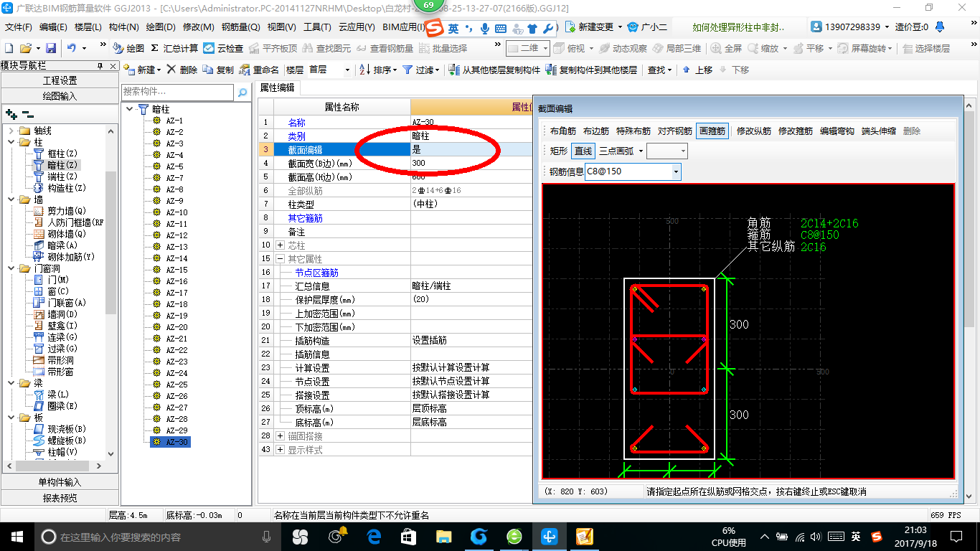
Task: Collapse the 其它属性 property group
Action: tap(280, 259)
